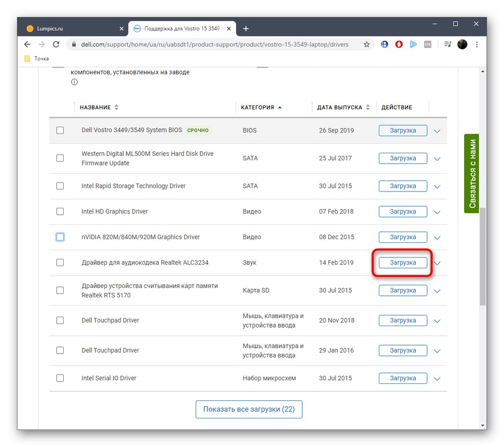Reload the Dell support page

pos(56,45)
